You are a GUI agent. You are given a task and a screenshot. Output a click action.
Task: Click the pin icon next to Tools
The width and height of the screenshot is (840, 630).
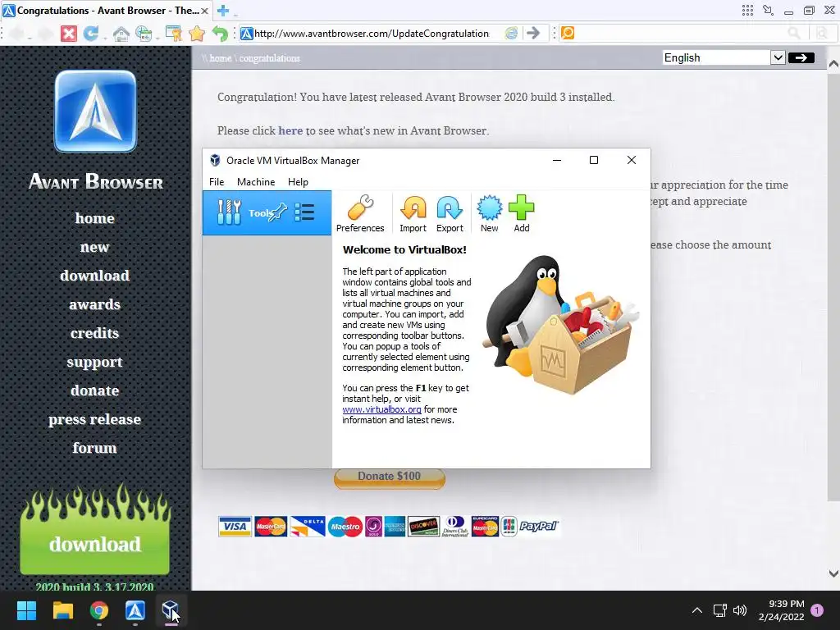pyautogui.click(x=277, y=212)
